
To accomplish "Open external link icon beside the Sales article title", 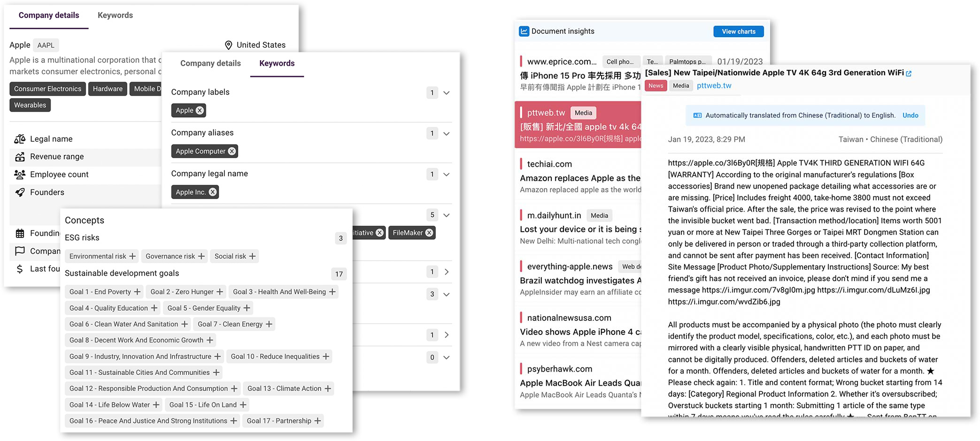I will pos(909,73).
